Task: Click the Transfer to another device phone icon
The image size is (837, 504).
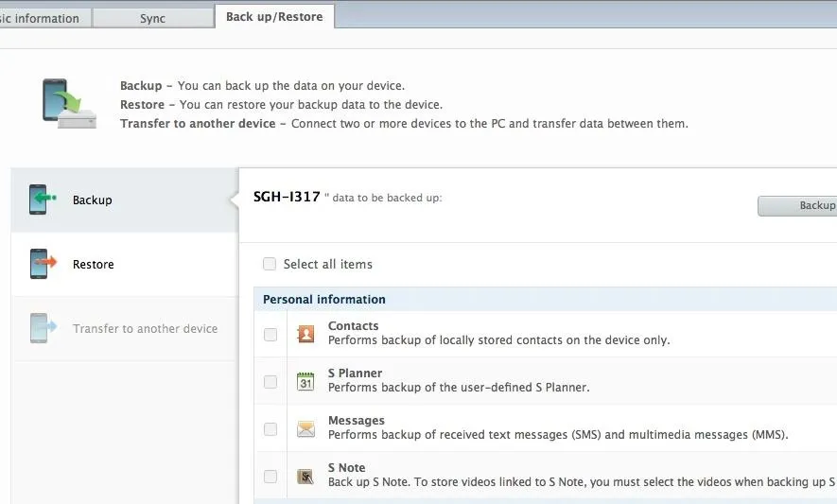Action: pyautogui.click(x=43, y=328)
